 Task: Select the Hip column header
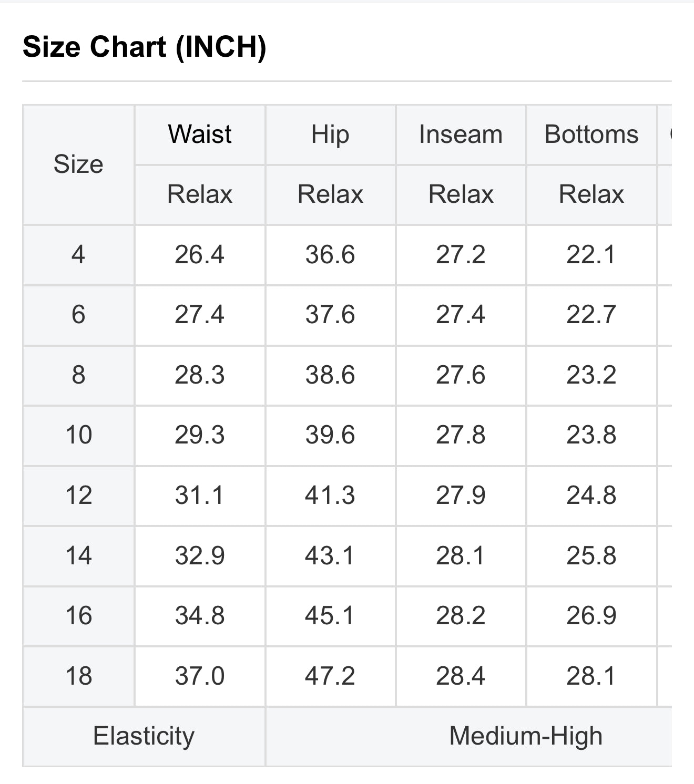pos(330,134)
